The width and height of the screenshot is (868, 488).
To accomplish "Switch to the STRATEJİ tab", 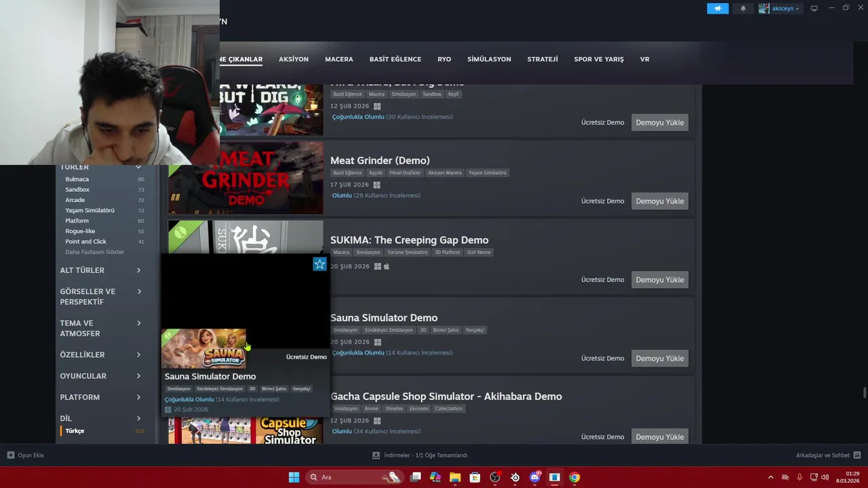I will pos(542,59).
